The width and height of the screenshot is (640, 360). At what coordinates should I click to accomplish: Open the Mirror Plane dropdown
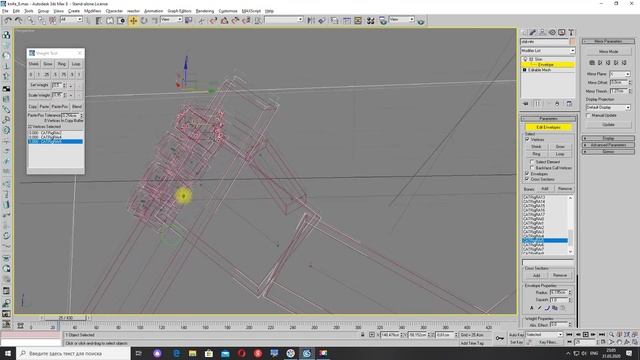(620, 74)
